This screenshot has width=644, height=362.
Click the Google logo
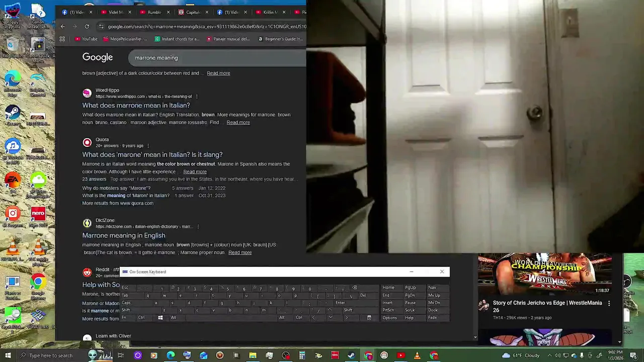98,57
